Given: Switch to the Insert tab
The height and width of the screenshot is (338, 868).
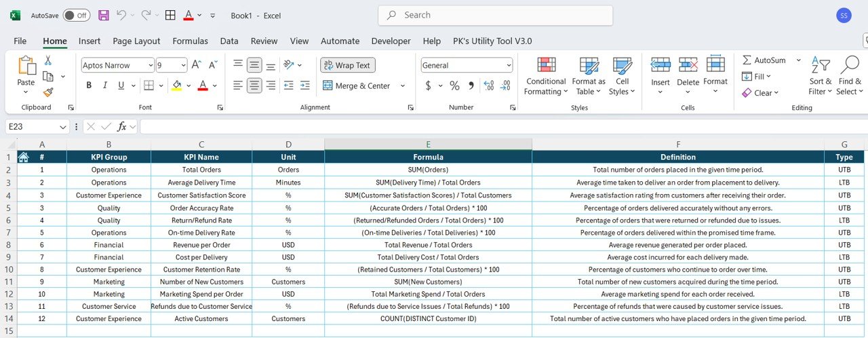Looking at the screenshot, I should pyautogui.click(x=90, y=41).
